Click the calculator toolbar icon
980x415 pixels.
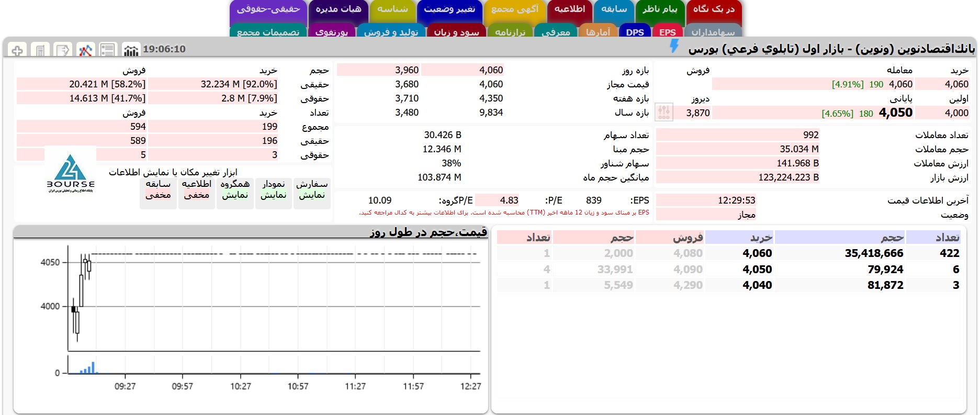pyautogui.click(x=40, y=50)
